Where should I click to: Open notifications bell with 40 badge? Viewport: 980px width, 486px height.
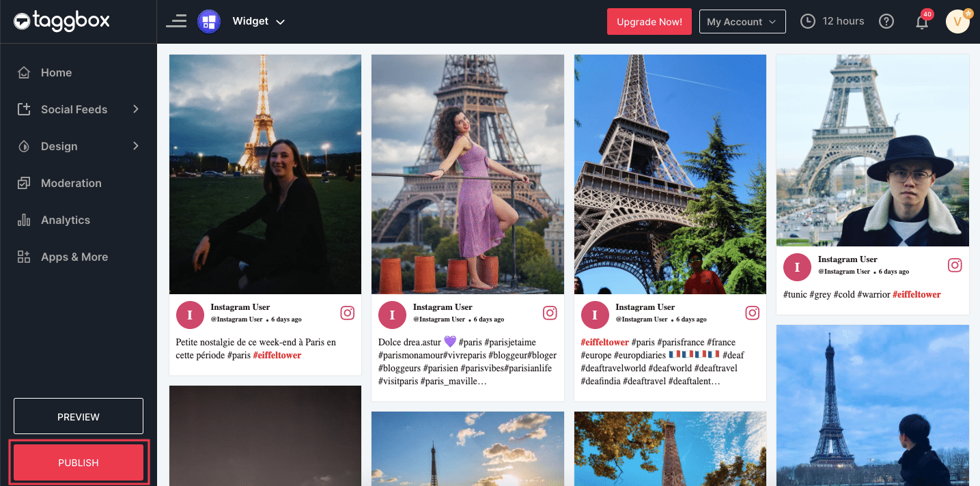[x=922, y=22]
